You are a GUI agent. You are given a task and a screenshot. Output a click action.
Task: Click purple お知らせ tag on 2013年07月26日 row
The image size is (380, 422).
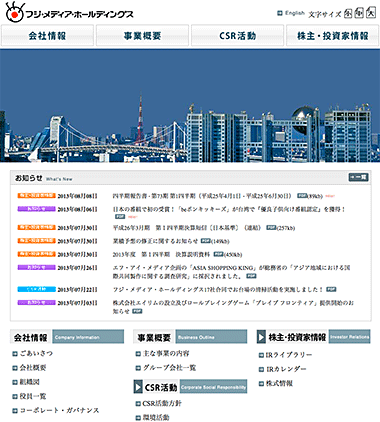(36, 267)
